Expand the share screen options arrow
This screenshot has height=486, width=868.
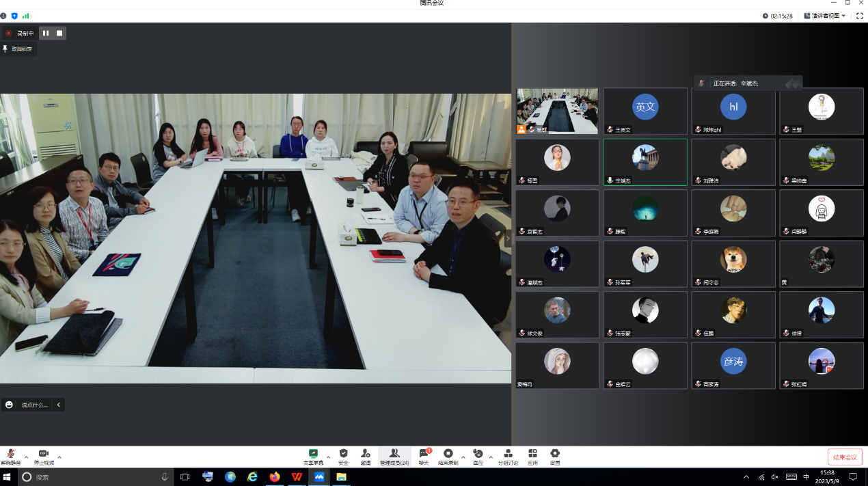pyautogui.click(x=328, y=457)
